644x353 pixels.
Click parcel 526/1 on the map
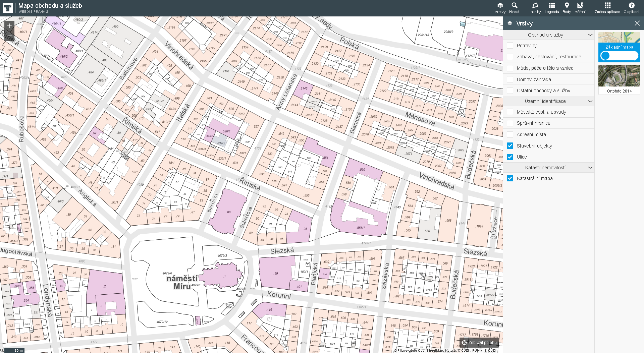226,131
